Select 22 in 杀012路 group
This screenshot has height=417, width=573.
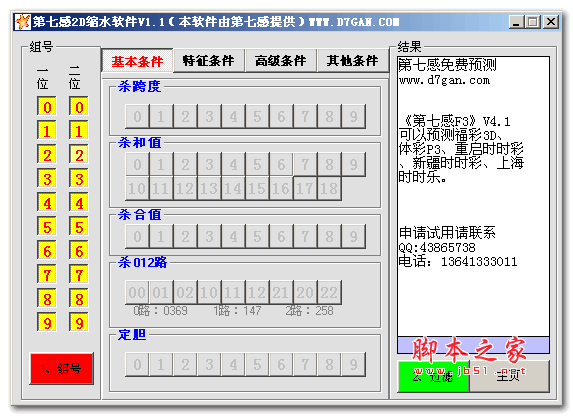329,292
